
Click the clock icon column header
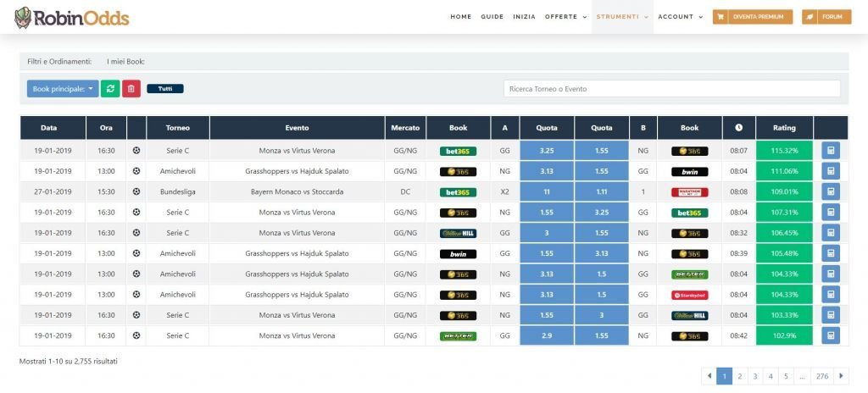pos(738,128)
